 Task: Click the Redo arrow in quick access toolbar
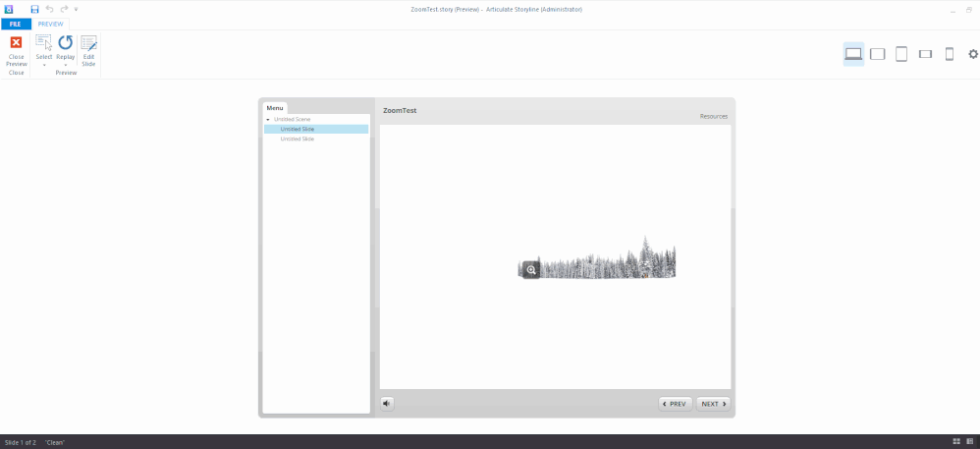coord(64,9)
